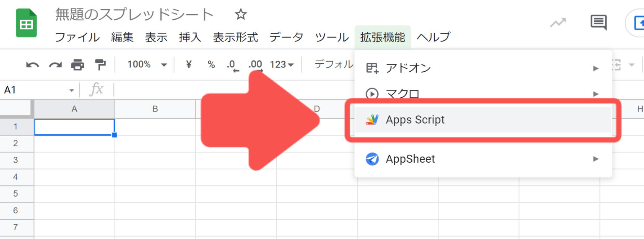
Task: Open the Google Sheets home icon
Action: click(26, 23)
